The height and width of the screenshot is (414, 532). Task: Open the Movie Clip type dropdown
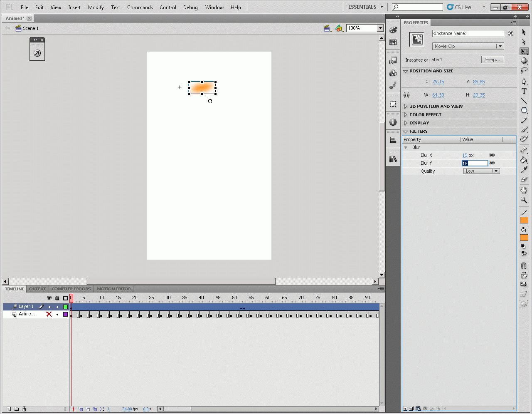tap(468, 46)
